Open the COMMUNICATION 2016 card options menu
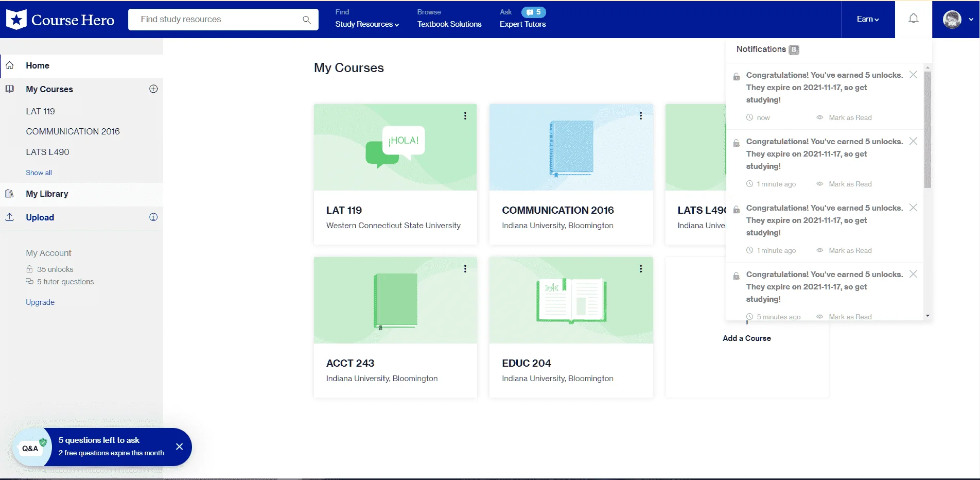 tap(641, 116)
